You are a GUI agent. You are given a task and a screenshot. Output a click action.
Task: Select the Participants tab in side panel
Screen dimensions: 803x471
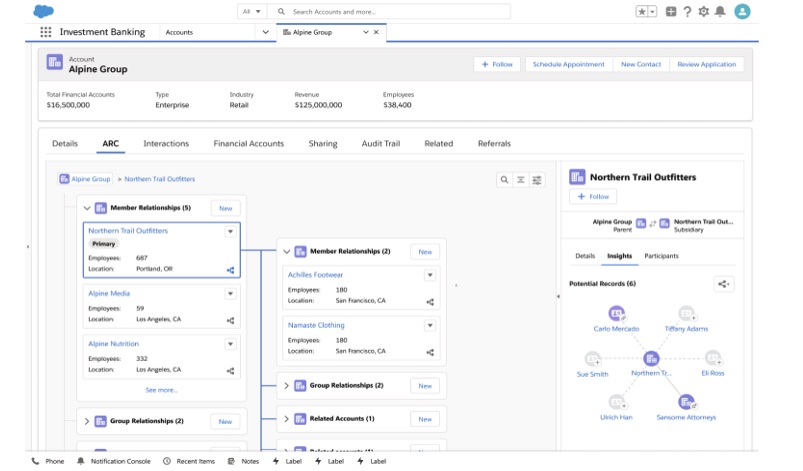pyautogui.click(x=661, y=256)
